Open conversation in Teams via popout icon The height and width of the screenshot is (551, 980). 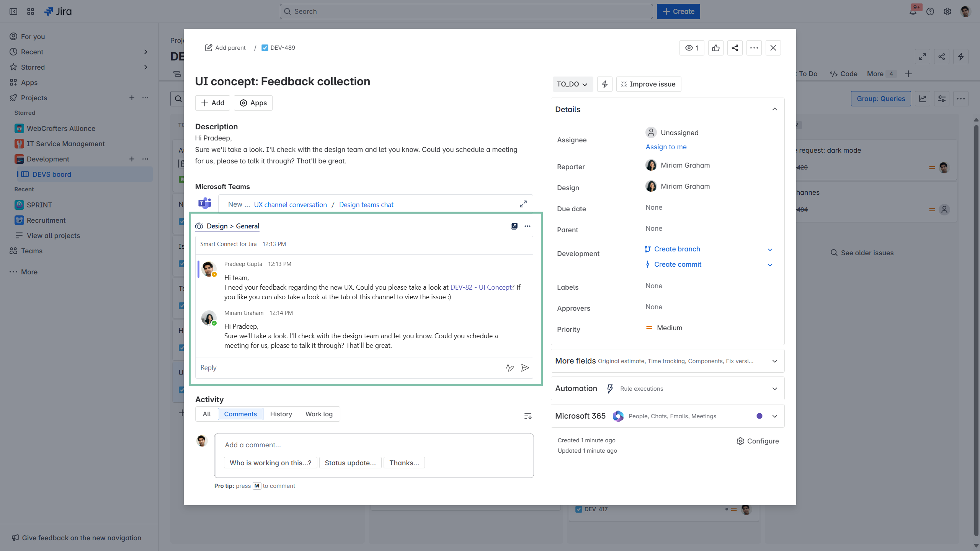tap(514, 226)
